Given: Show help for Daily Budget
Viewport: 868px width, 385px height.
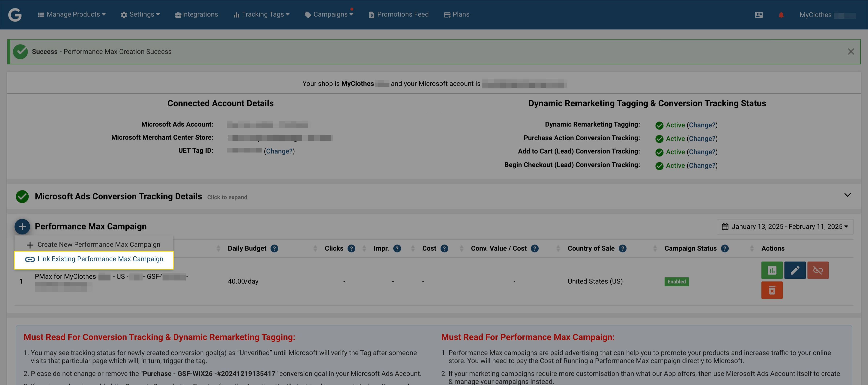Looking at the screenshot, I should click(x=275, y=248).
